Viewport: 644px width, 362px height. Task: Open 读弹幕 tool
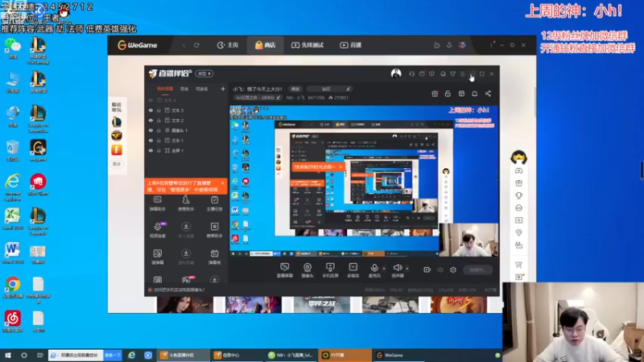[x=158, y=257]
